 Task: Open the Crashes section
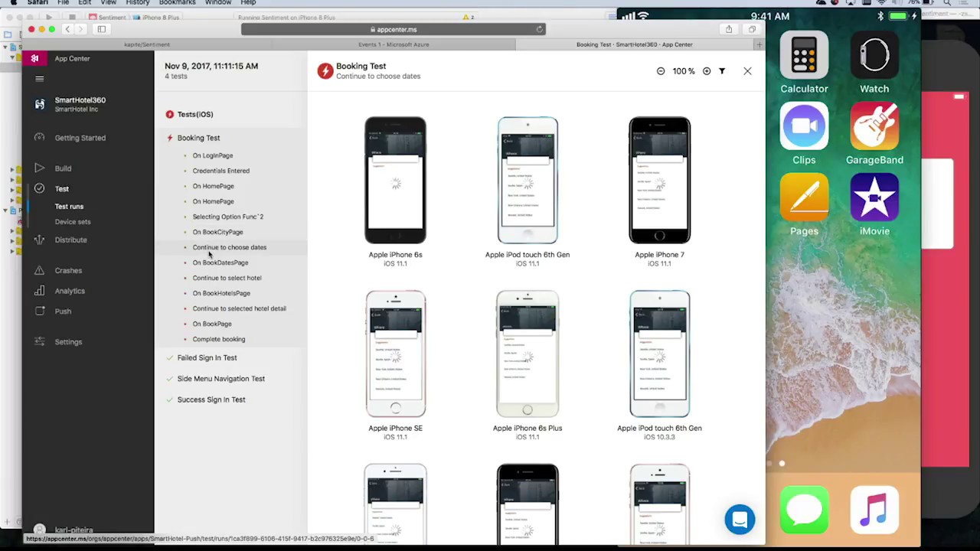[x=68, y=270]
